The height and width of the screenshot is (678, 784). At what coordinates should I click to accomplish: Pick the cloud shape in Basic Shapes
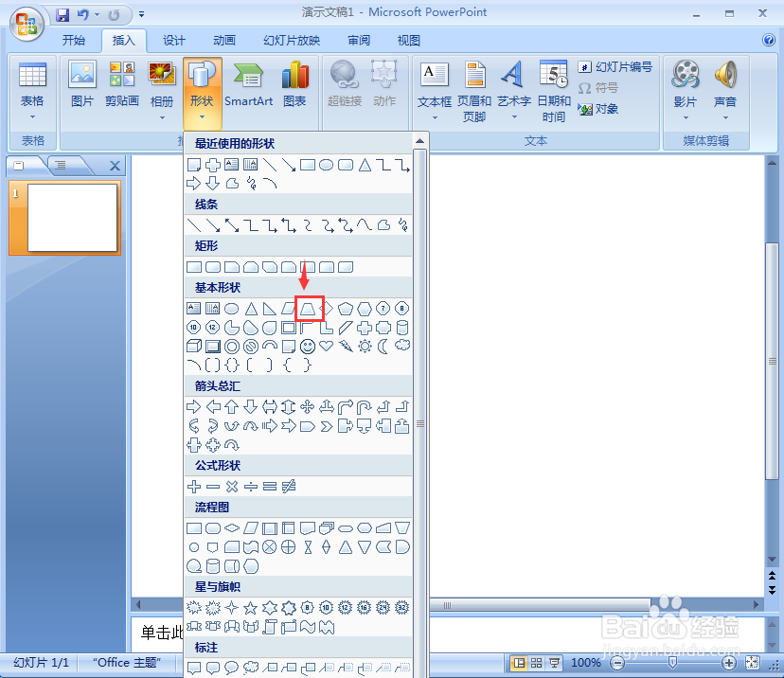point(402,345)
